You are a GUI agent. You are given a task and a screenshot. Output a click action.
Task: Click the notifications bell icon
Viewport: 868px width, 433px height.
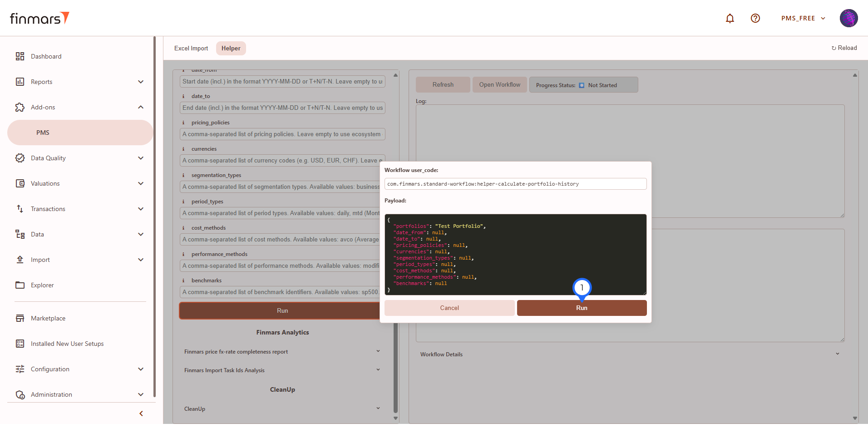click(730, 18)
